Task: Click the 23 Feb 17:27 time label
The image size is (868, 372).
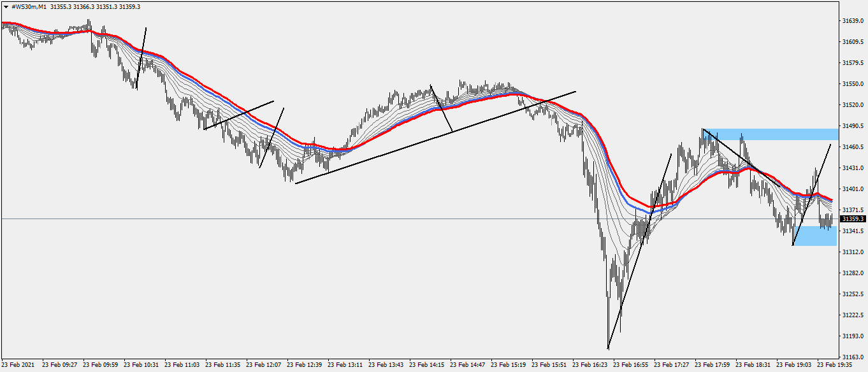Action: pos(672,366)
